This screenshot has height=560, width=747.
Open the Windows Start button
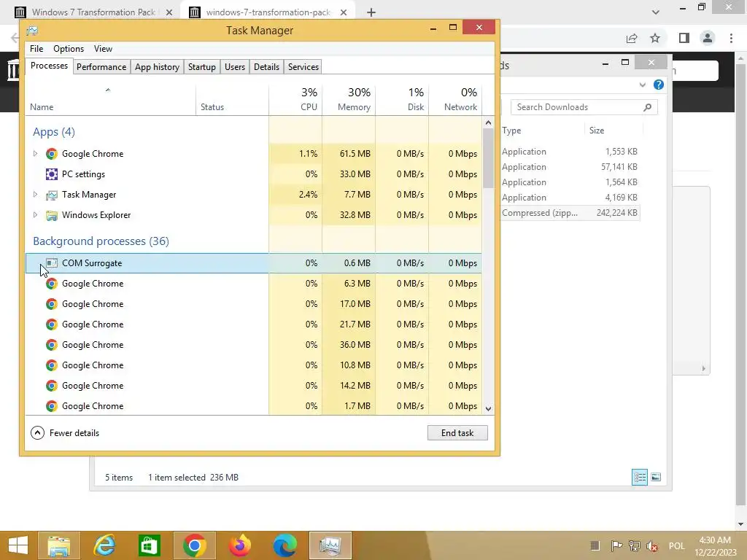pyautogui.click(x=18, y=545)
